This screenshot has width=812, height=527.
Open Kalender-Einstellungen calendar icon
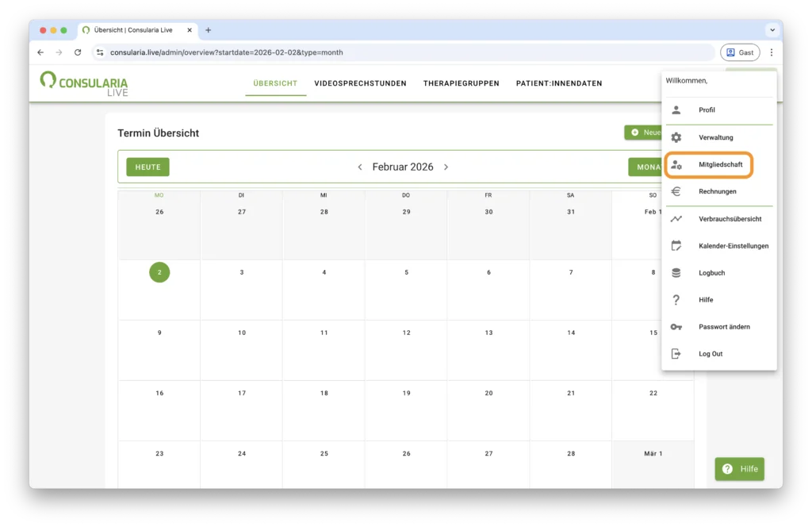coord(676,246)
